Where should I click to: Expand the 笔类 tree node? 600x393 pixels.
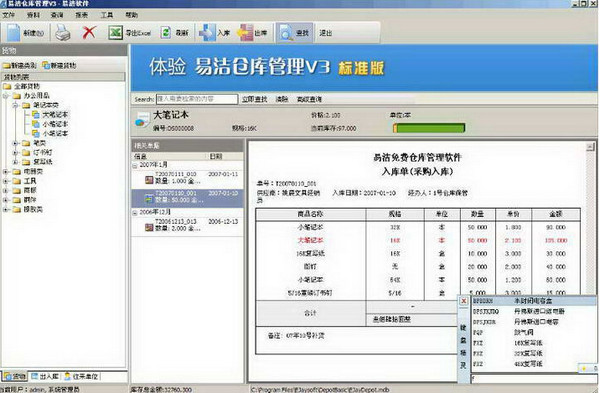click(15, 143)
